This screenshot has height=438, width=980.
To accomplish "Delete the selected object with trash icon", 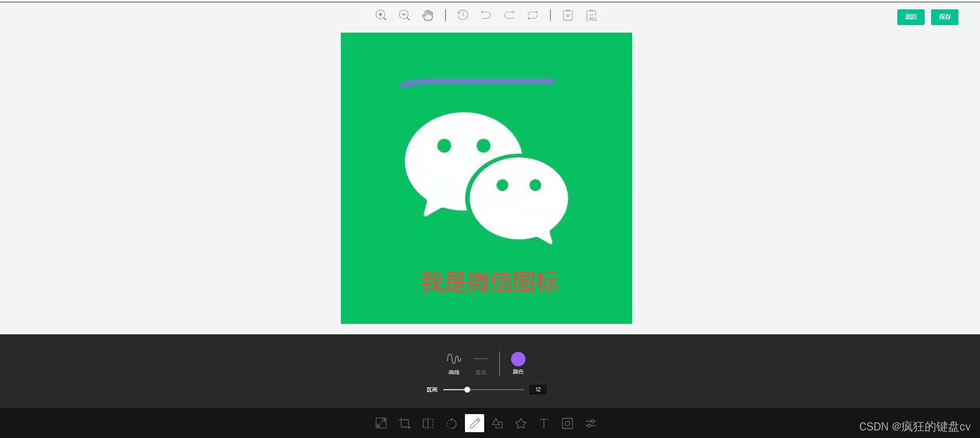I will tap(567, 15).
